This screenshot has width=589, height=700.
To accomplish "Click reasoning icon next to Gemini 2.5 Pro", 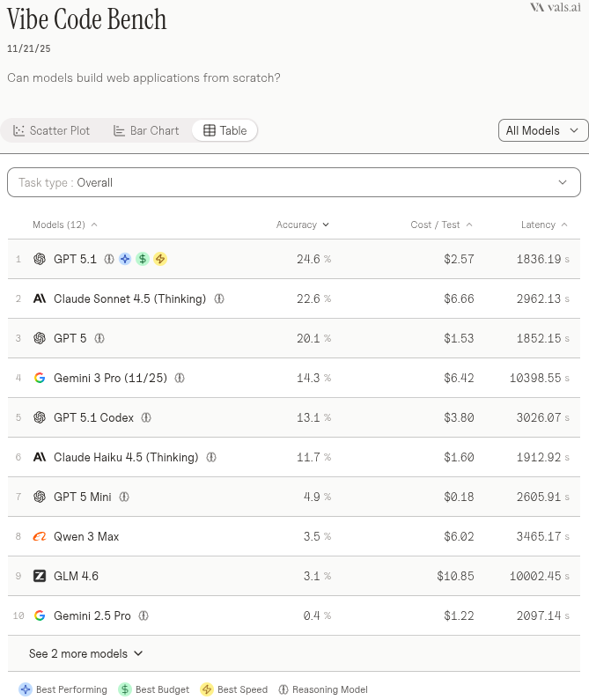I will click(144, 615).
